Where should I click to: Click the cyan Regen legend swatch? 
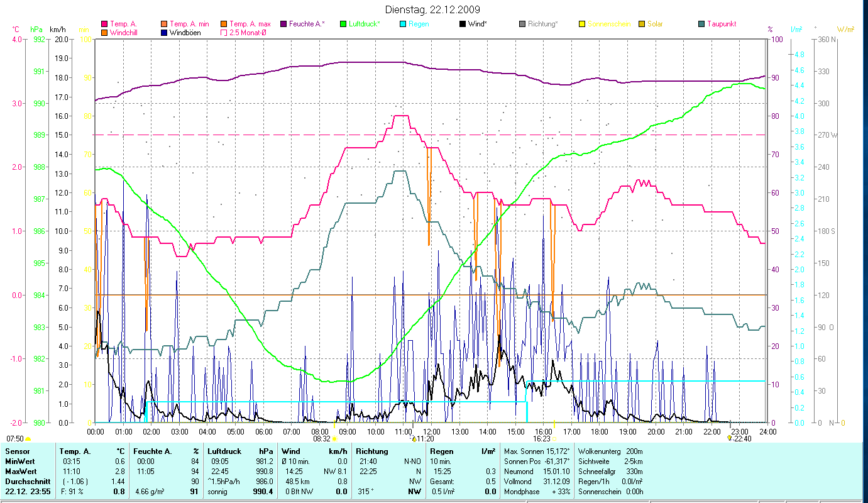[402, 24]
